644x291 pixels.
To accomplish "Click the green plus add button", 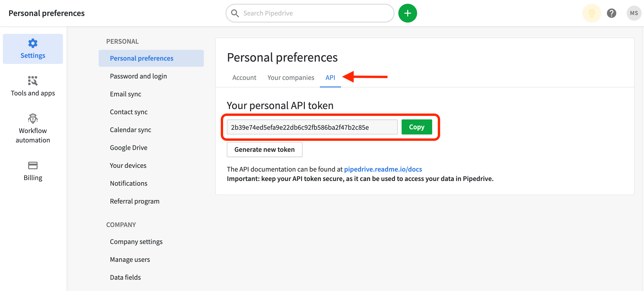I will [x=407, y=13].
